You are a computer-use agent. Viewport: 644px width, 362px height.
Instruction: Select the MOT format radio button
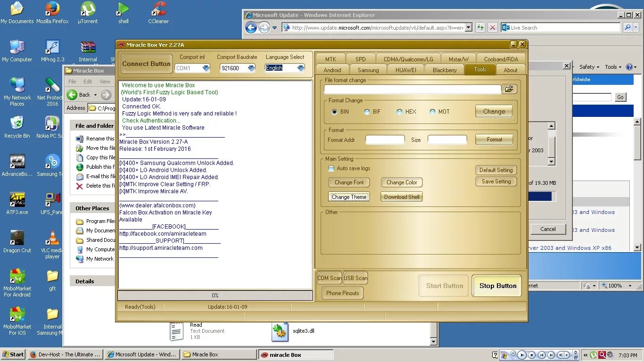pos(433,112)
